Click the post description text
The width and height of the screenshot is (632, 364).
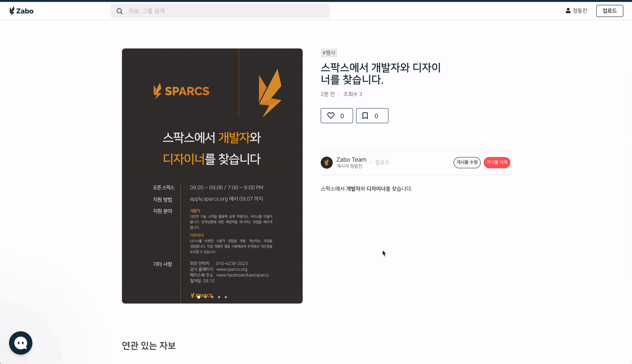pos(367,189)
